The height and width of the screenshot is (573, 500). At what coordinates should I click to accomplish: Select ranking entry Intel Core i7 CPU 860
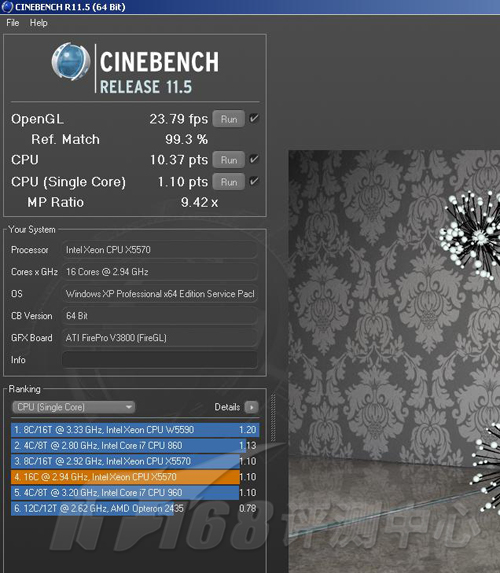(135, 445)
